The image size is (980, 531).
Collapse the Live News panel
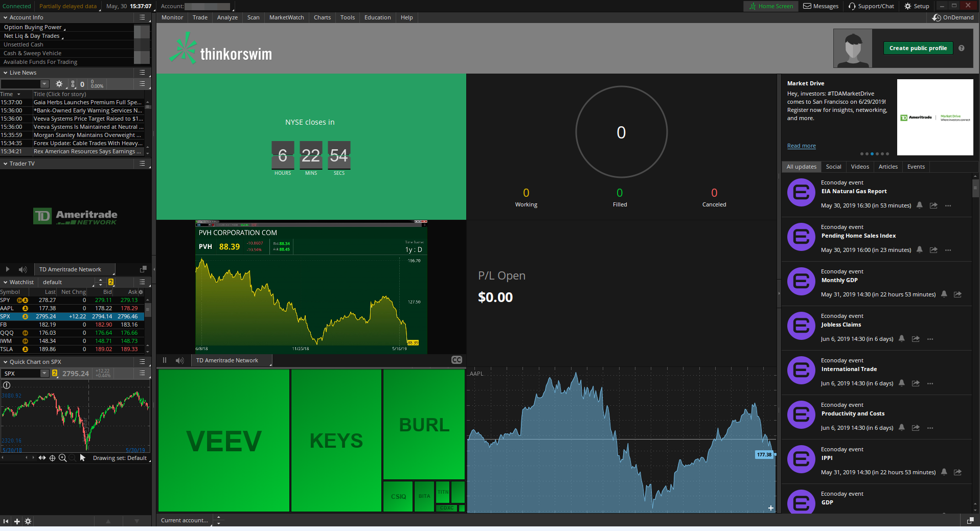click(x=5, y=73)
